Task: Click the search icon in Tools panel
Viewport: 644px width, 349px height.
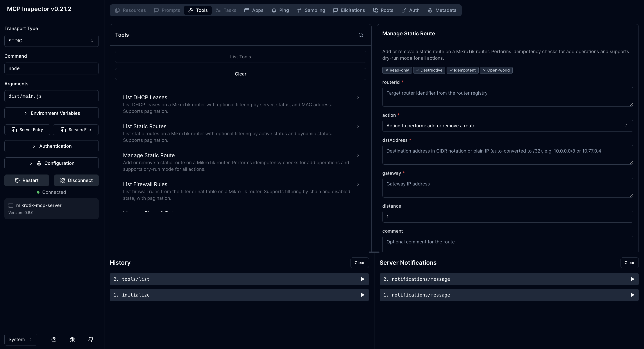Action: (x=361, y=35)
